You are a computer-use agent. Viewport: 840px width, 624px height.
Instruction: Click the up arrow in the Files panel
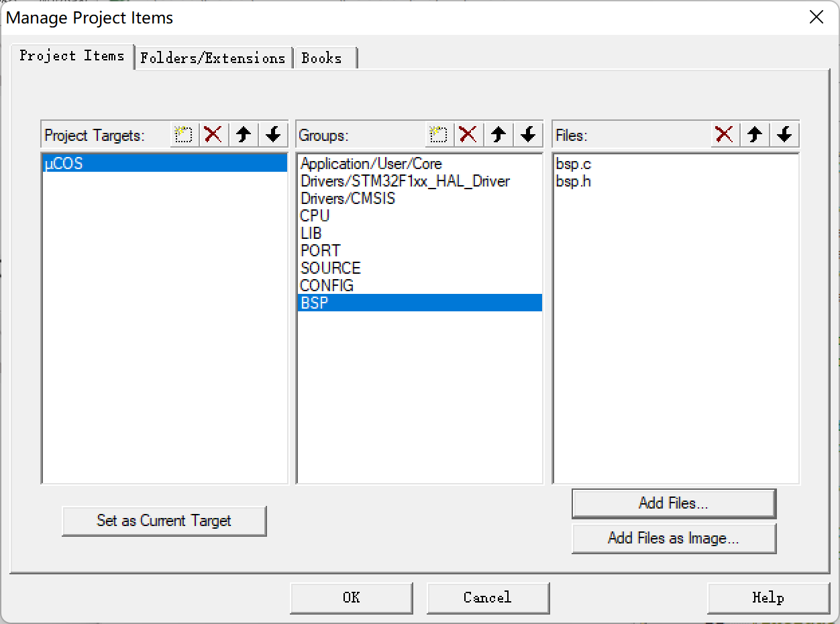click(754, 134)
